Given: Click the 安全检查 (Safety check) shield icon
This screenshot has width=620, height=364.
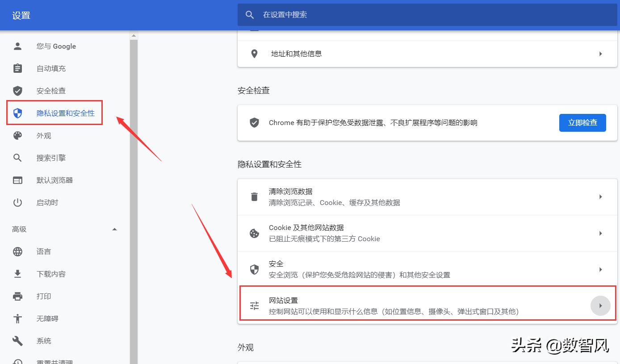Looking at the screenshot, I should (17, 91).
